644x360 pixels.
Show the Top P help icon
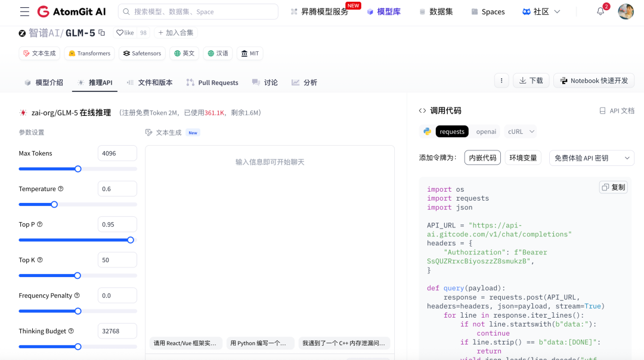[x=40, y=224]
